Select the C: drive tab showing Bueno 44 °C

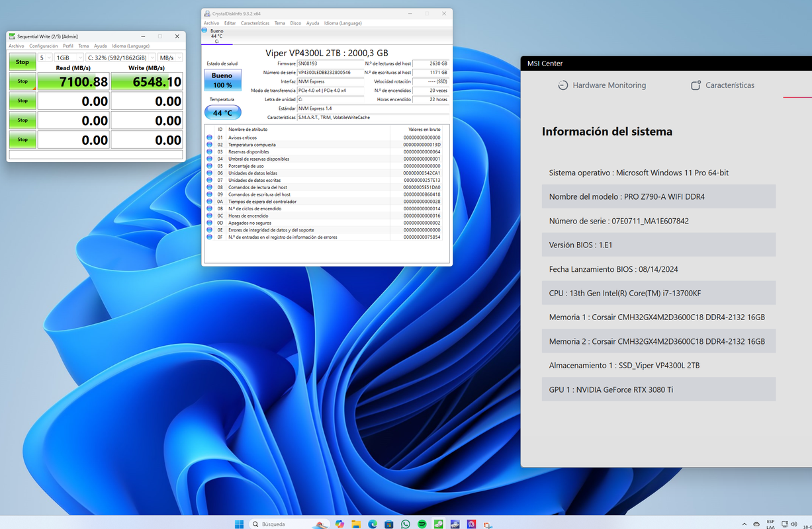tap(216, 36)
